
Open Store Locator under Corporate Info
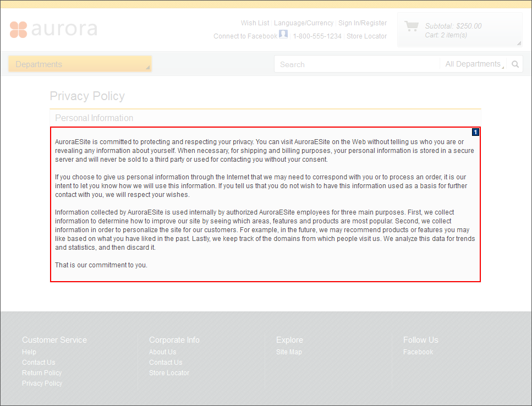point(169,373)
